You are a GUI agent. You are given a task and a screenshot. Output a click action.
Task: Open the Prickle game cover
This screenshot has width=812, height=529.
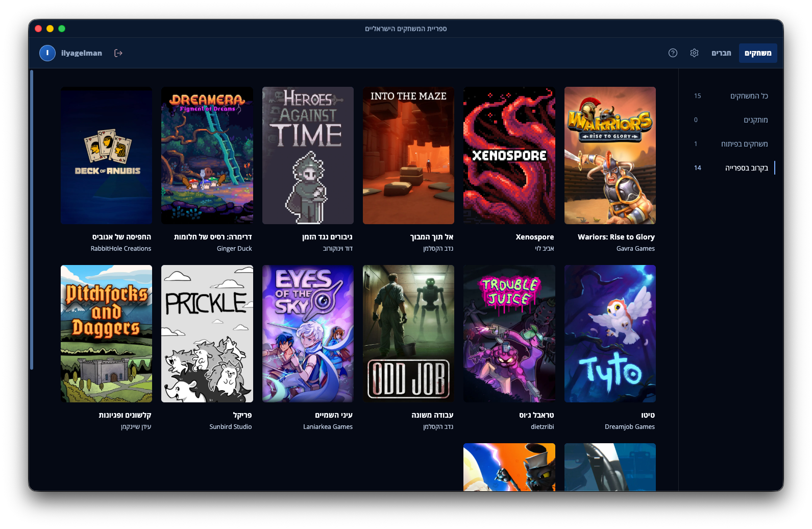207,333
